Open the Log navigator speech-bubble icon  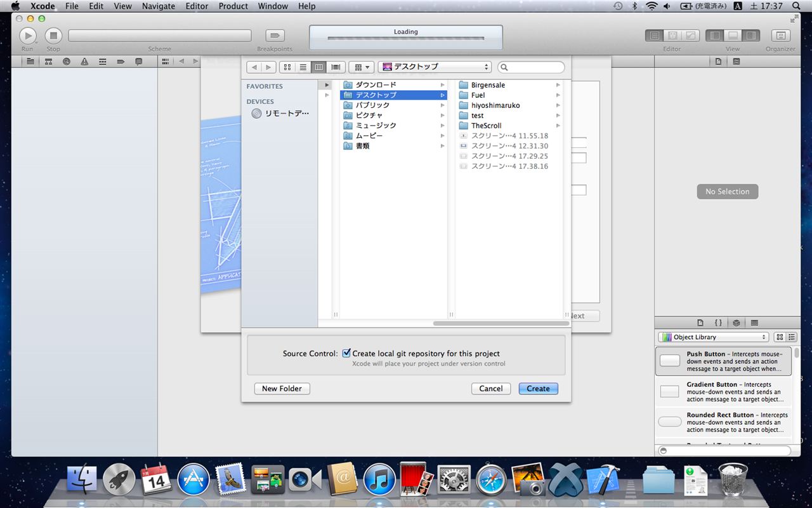click(x=138, y=62)
